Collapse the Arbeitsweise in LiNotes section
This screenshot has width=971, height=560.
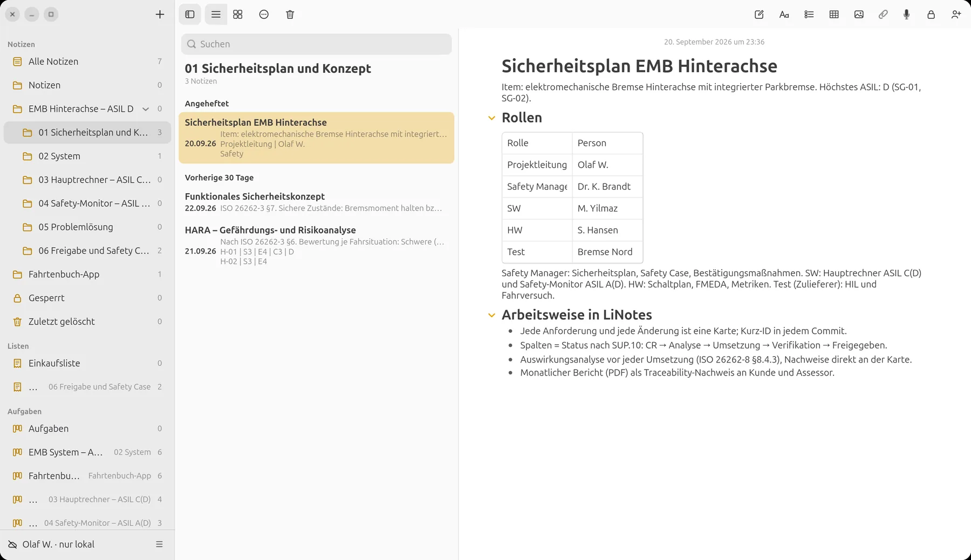point(491,315)
